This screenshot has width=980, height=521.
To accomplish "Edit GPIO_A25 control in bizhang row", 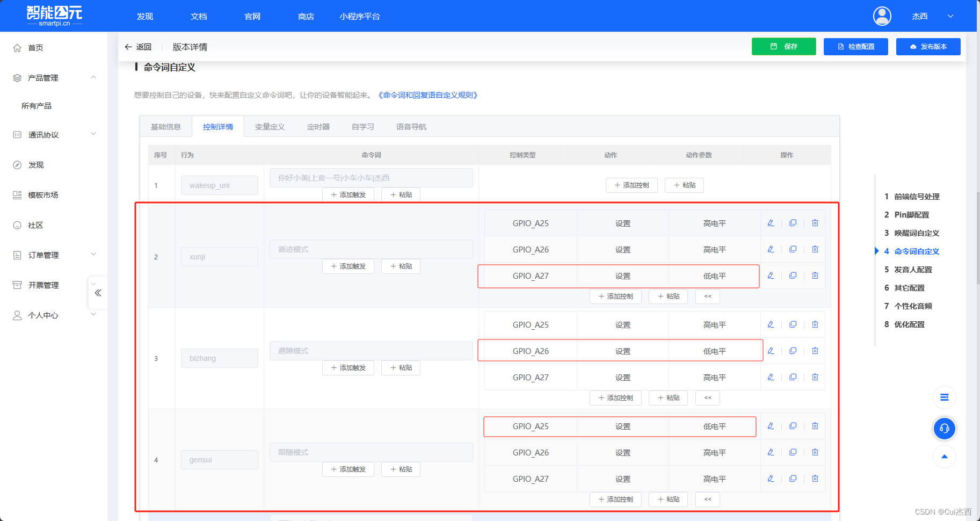I will (x=771, y=324).
